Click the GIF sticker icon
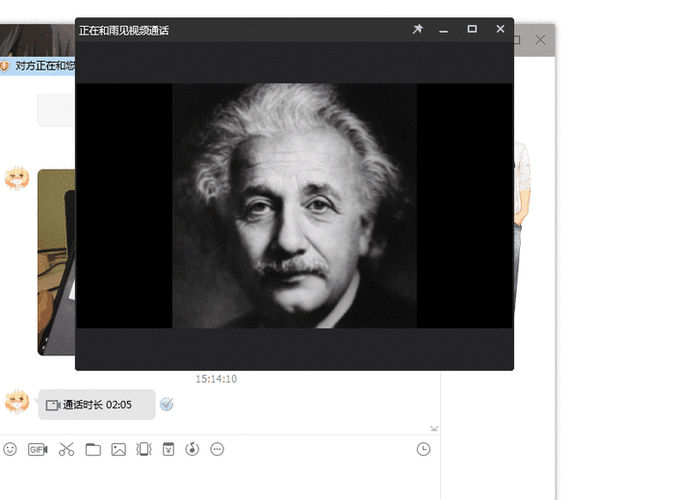Viewport: 674px width, 500px height. pos(37,450)
